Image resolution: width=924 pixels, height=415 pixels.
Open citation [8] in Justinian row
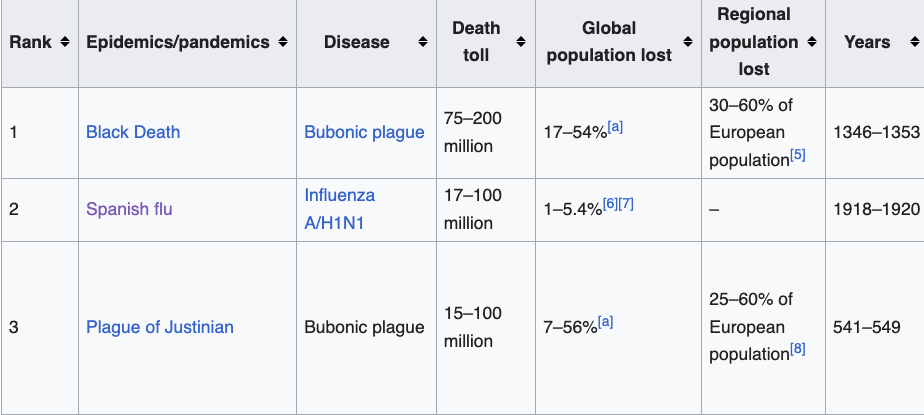(797, 348)
